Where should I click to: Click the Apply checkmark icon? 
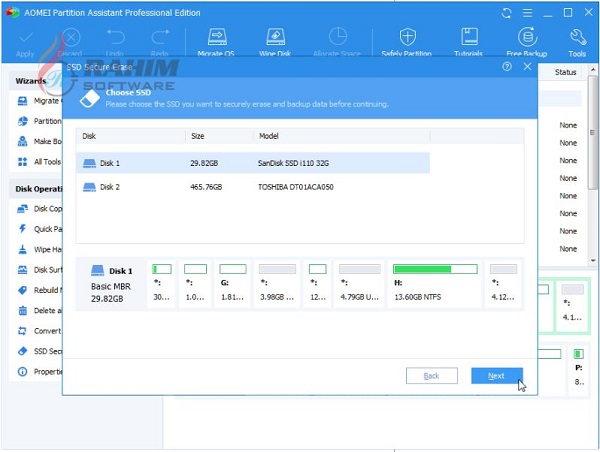26,38
